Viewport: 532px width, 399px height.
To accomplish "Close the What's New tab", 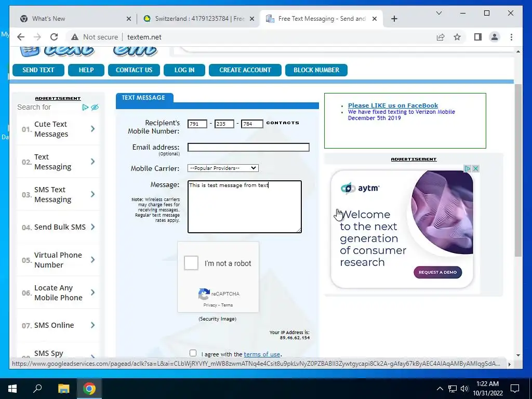I will 129,19.
